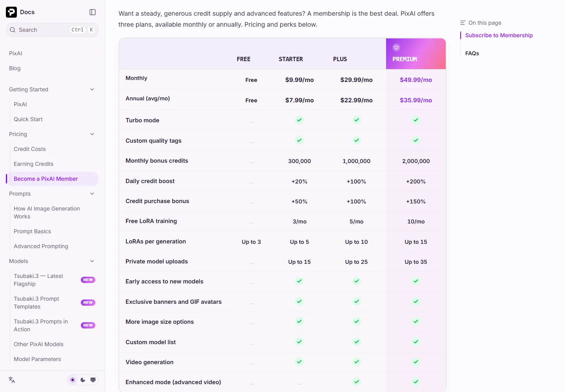
Task: Click the Plus checkmark for Enhanced mode (advanced video)
Action: tap(357, 382)
